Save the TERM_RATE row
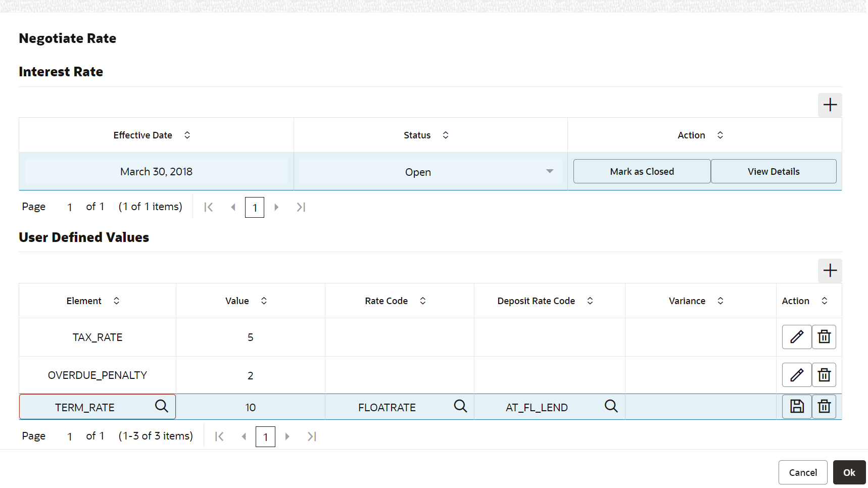Image resolution: width=868 pixels, height=488 pixels. (x=797, y=407)
